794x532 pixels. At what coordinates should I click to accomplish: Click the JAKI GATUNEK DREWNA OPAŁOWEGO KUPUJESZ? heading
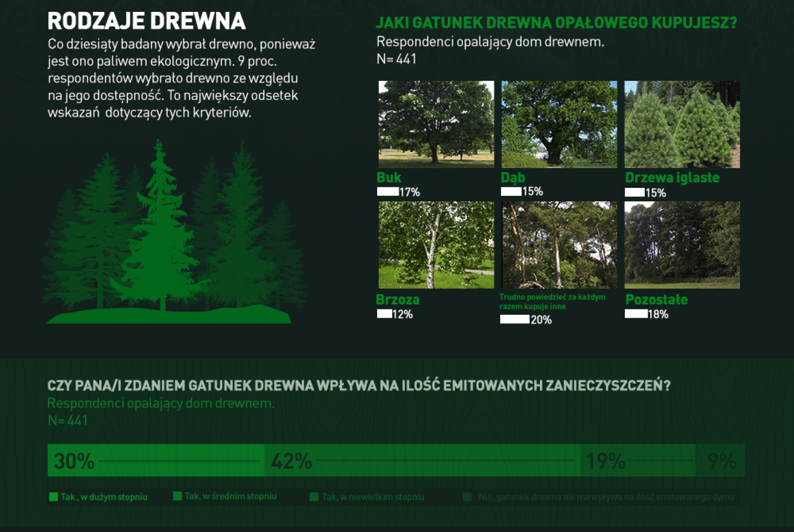point(556,23)
